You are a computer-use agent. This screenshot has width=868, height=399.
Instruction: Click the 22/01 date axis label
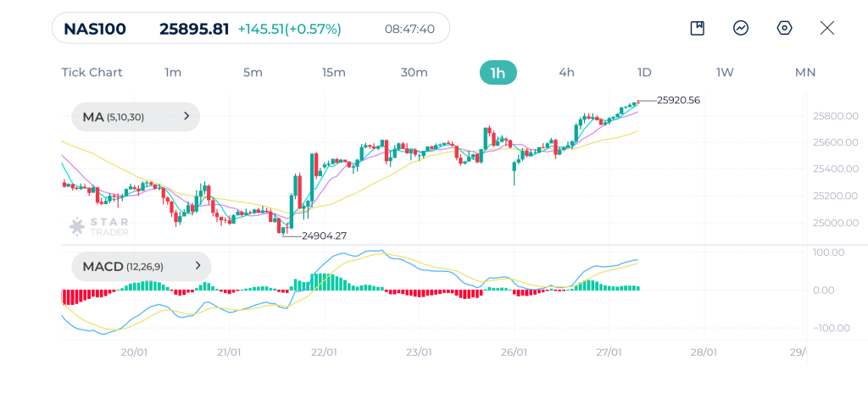[x=324, y=352]
